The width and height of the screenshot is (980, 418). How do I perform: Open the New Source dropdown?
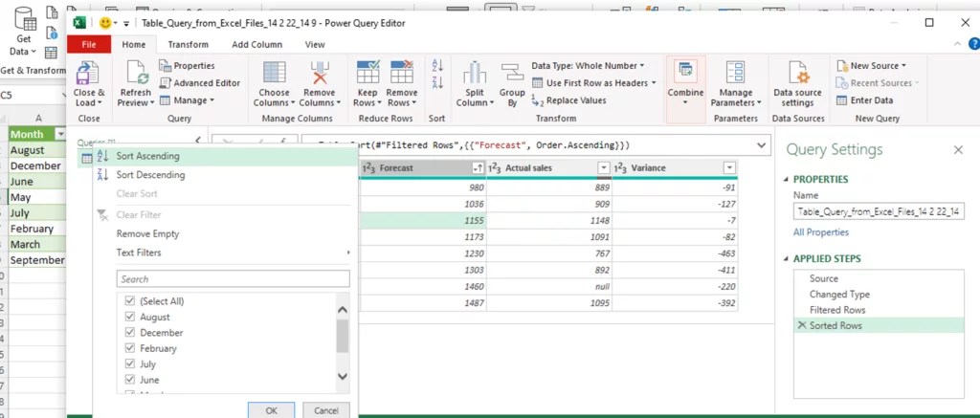coord(871,66)
